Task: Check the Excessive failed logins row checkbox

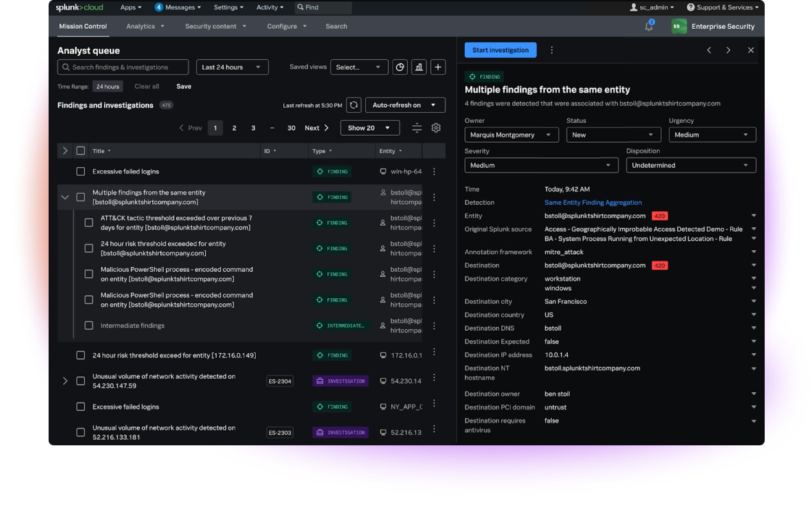Action: pos(81,171)
